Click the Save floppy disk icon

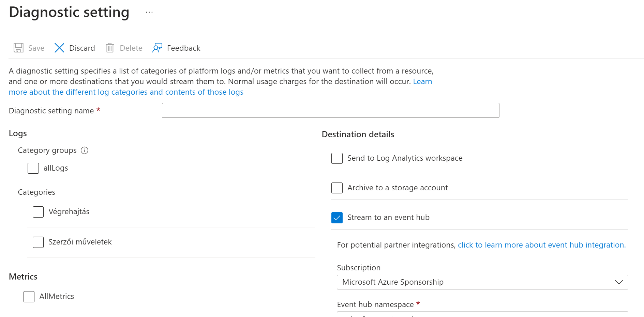18,48
